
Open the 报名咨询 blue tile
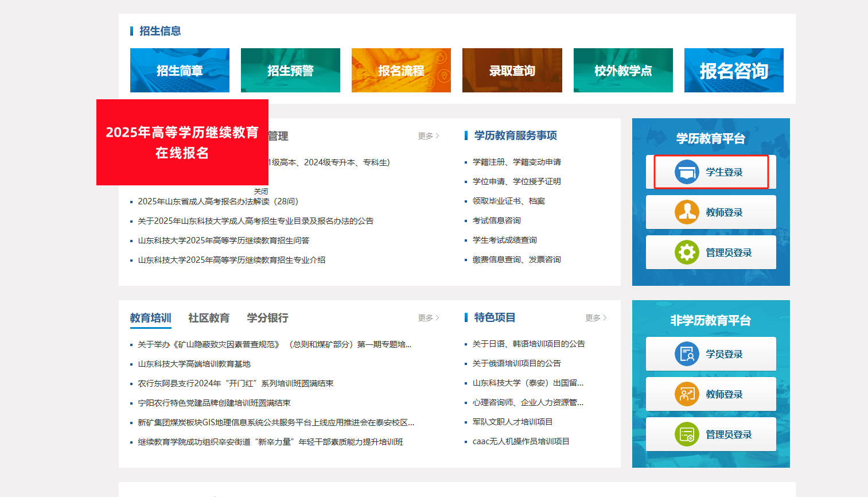pyautogui.click(x=733, y=71)
